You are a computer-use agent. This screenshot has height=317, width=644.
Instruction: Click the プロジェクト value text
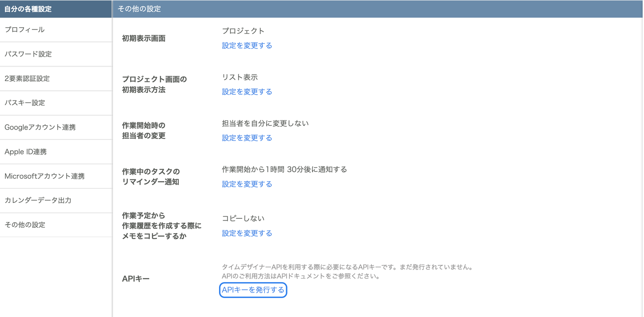point(243,31)
